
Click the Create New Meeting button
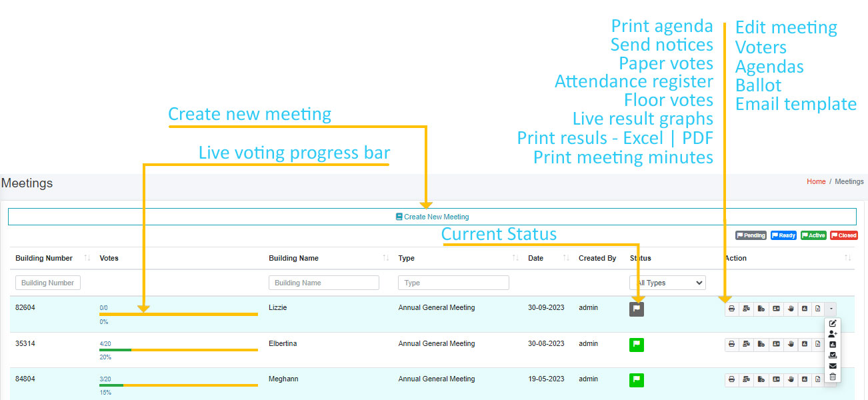tap(432, 217)
